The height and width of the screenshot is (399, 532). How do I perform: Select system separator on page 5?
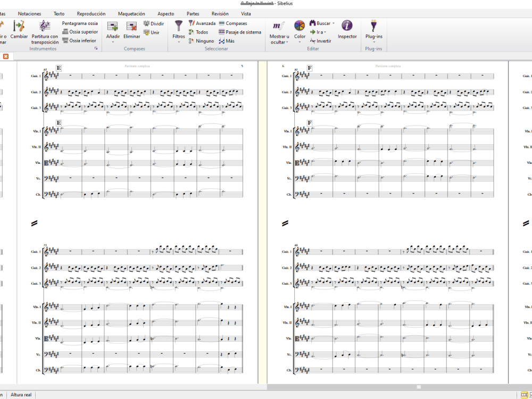point(34,223)
